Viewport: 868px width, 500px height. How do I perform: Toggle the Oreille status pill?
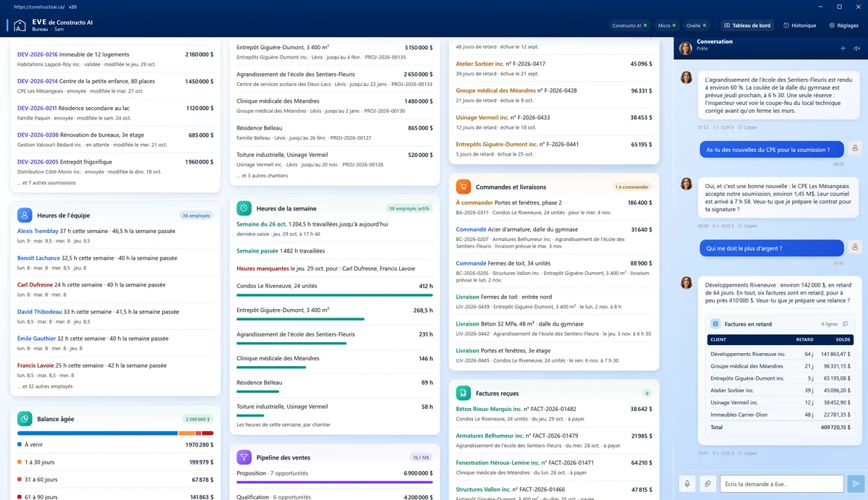click(x=697, y=25)
